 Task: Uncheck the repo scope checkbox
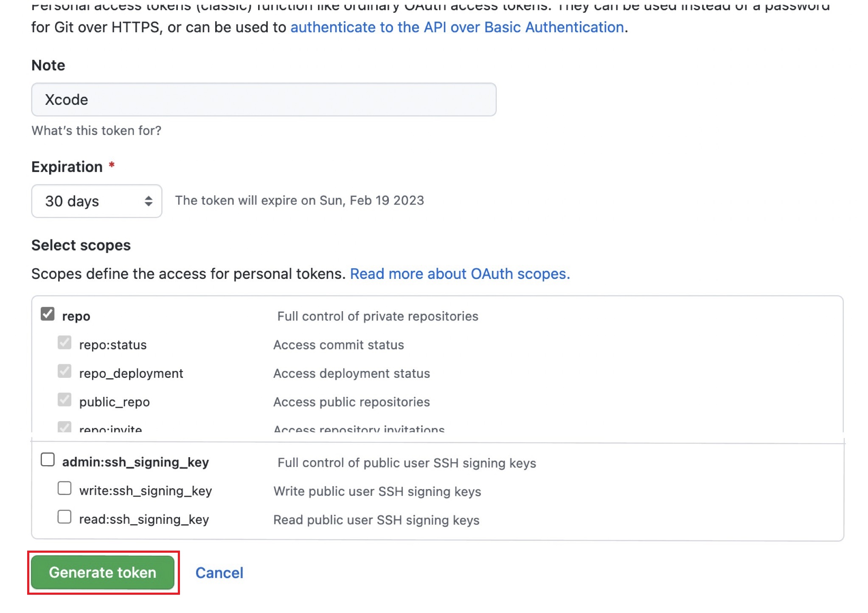pyautogui.click(x=48, y=314)
